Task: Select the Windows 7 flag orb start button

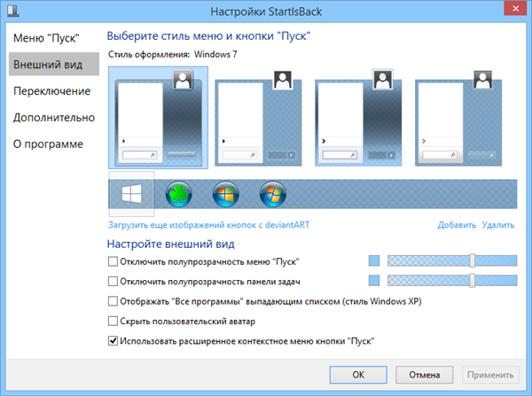Action: (x=273, y=194)
